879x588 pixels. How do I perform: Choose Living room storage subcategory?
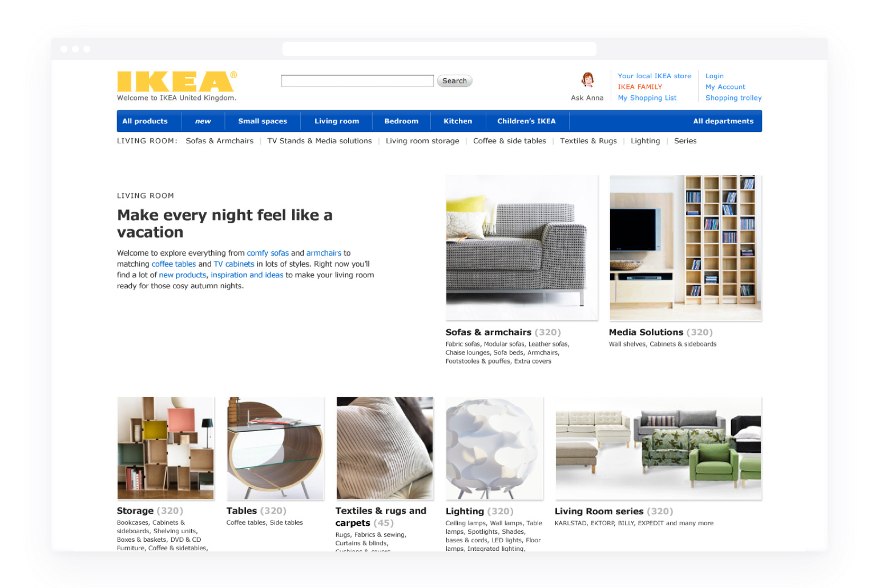422,141
